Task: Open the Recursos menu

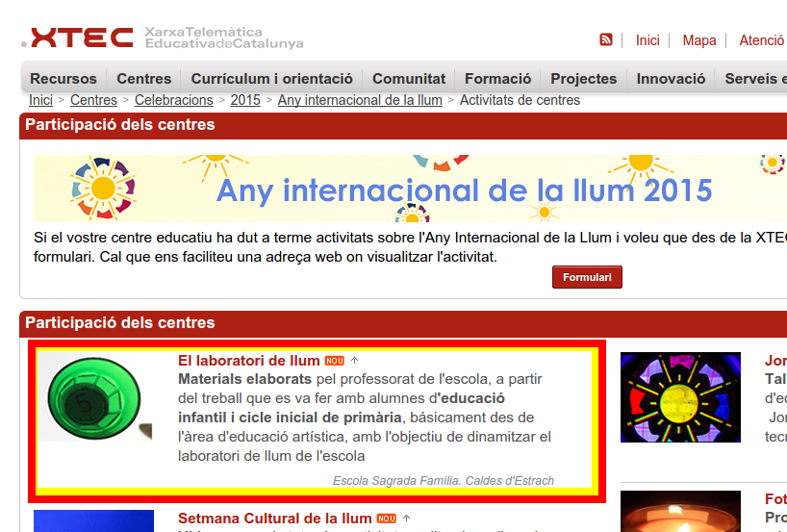Action: click(63, 79)
